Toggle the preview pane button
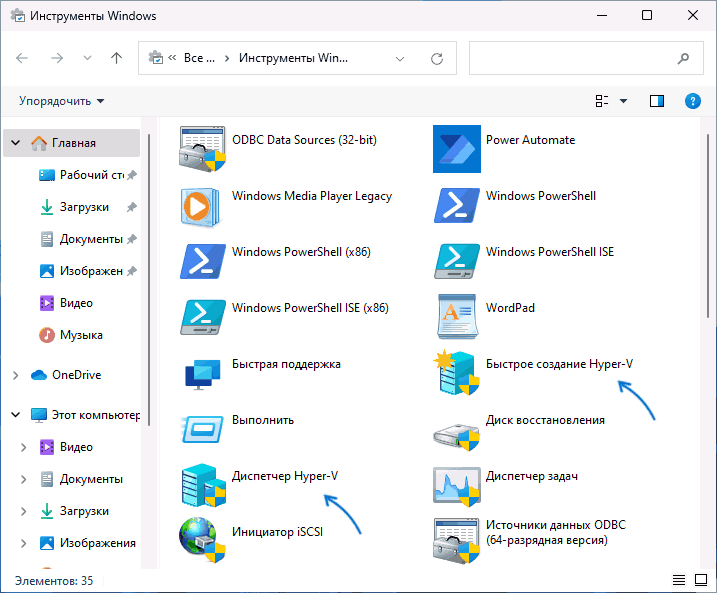The width and height of the screenshot is (717, 593). click(657, 101)
